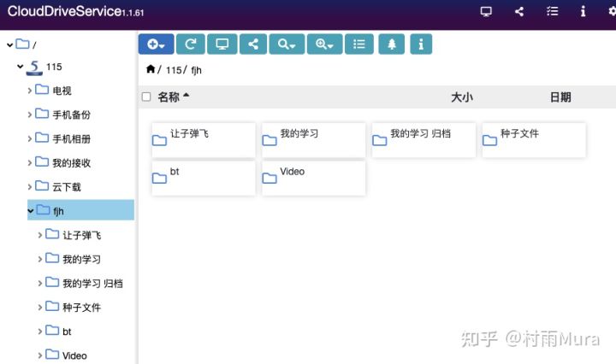Image resolution: width=616 pixels, height=364 pixels.
Task: Collapse the root / tree node
Action: (x=9, y=45)
